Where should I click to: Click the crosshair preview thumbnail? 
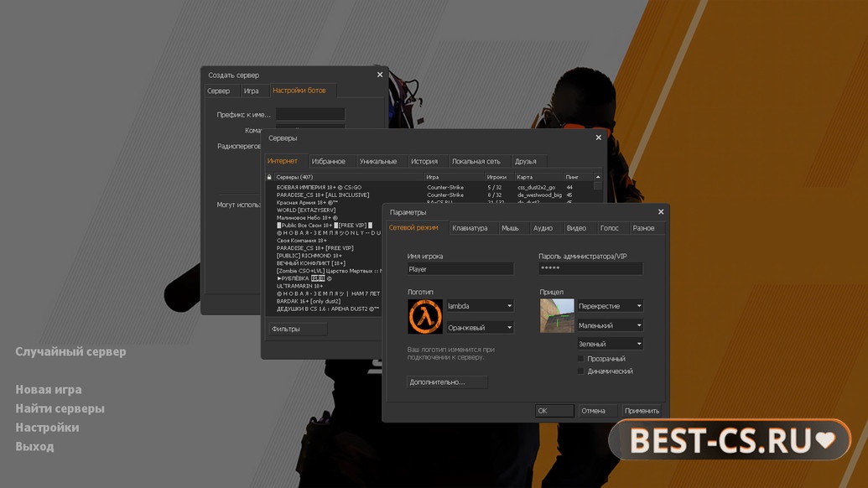[557, 315]
